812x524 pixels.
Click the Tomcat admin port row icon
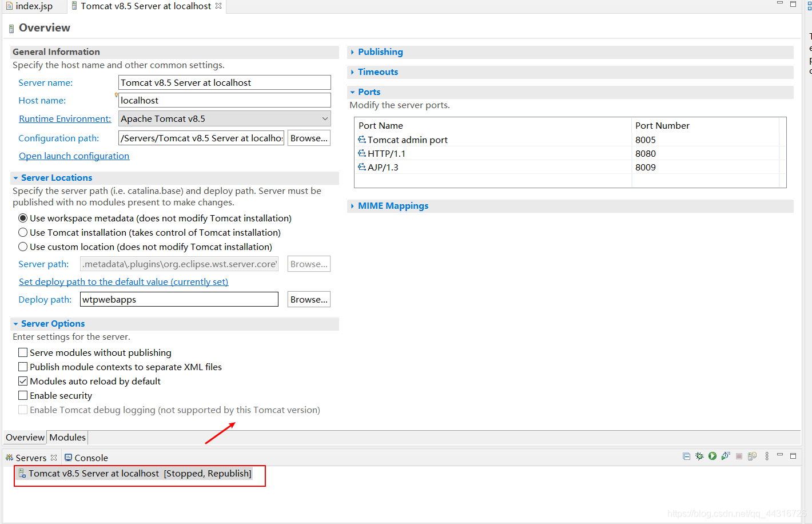pyautogui.click(x=362, y=140)
